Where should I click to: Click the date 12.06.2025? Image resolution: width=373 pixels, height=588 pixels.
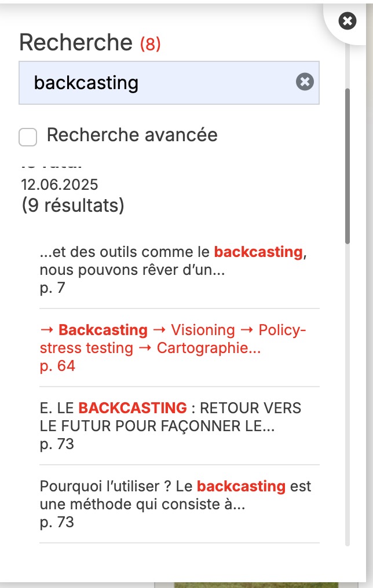(x=60, y=185)
